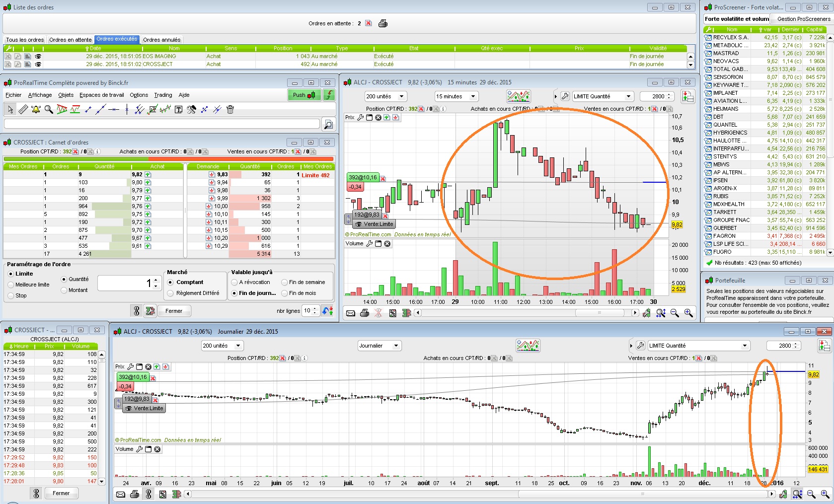Screen dimensions: 834x504
Task: Open the Journalier timeframe dropdown
Action: [379, 346]
